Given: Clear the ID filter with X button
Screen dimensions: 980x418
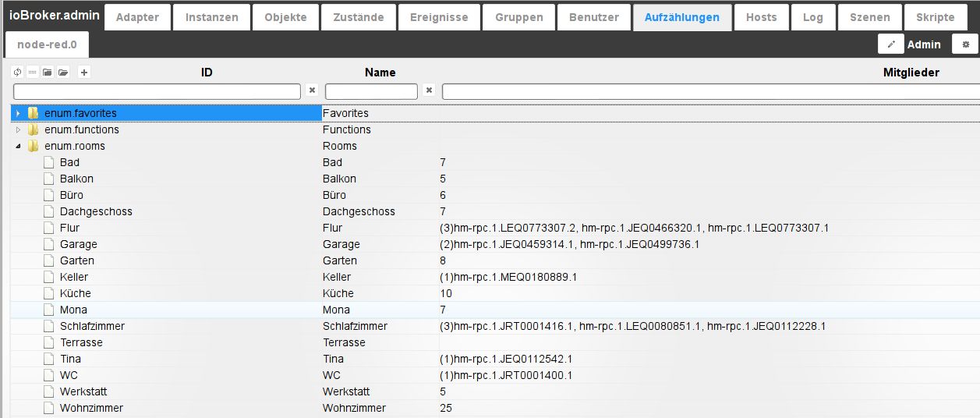Looking at the screenshot, I should [312, 91].
